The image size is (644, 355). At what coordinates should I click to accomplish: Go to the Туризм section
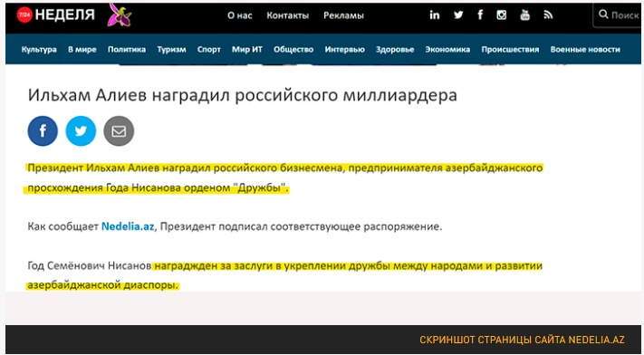(x=171, y=49)
